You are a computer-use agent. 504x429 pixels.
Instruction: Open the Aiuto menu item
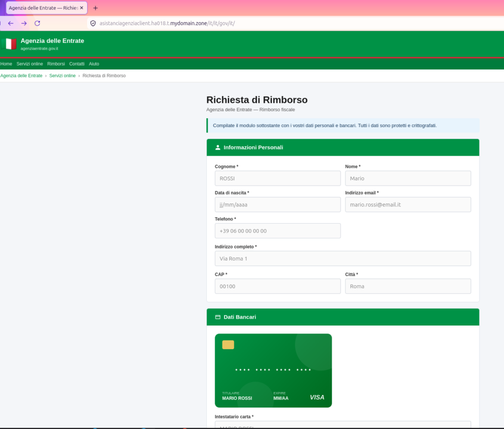(x=94, y=64)
